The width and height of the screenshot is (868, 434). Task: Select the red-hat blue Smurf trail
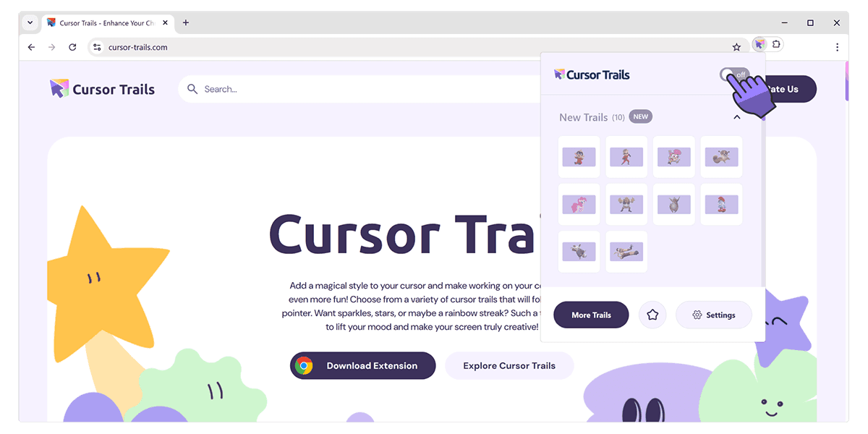[x=721, y=204]
